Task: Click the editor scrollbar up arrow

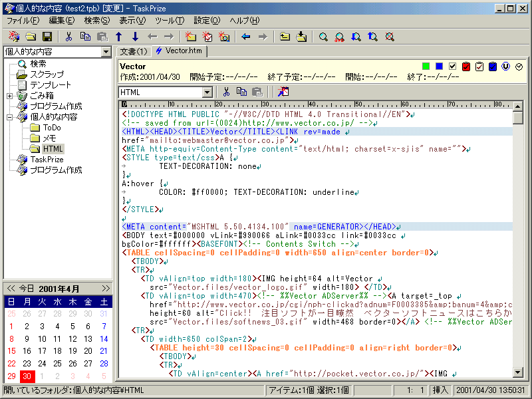Action: [x=518, y=106]
